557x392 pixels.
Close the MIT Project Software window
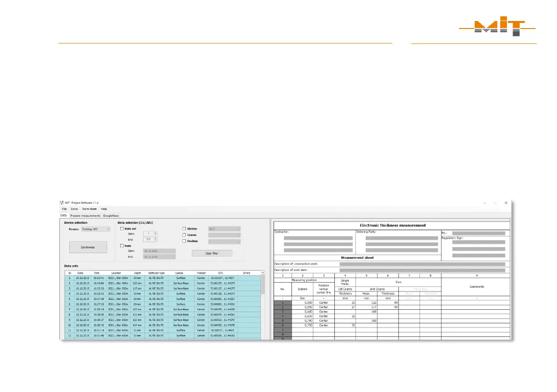click(506, 203)
